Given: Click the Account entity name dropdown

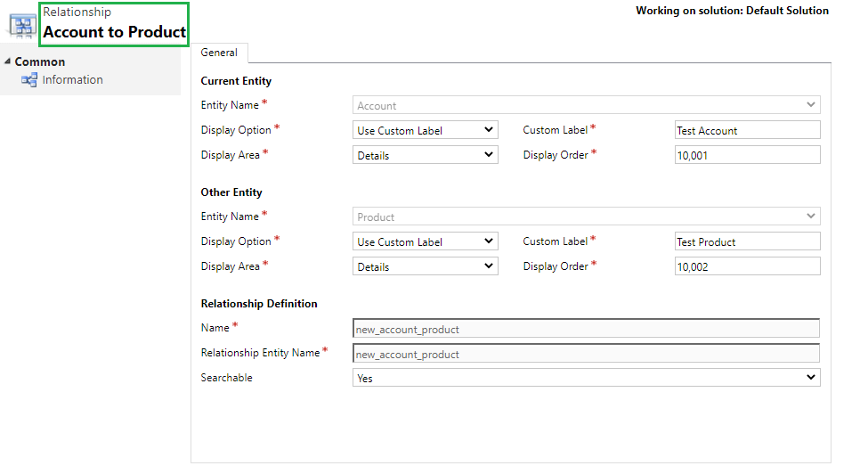Looking at the screenshot, I should pyautogui.click(x=586, y=105).
